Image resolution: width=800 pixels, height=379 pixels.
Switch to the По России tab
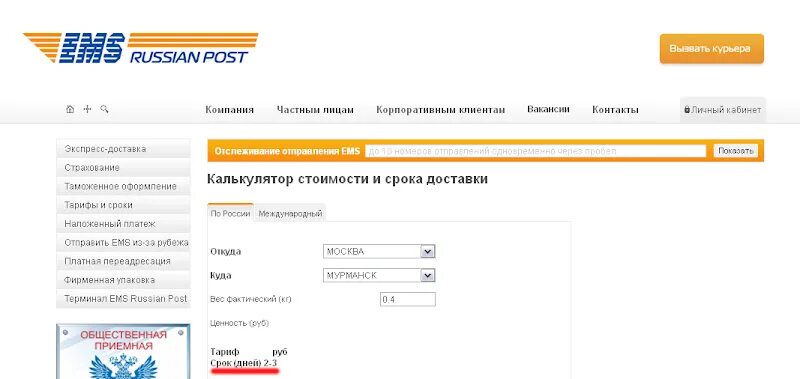tap(231, 214)
